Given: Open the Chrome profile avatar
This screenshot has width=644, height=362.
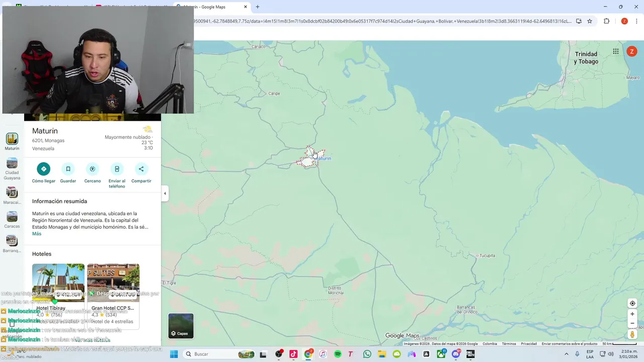Looking at the screenshot, I should pyautogui.click(x=624, y=21).
